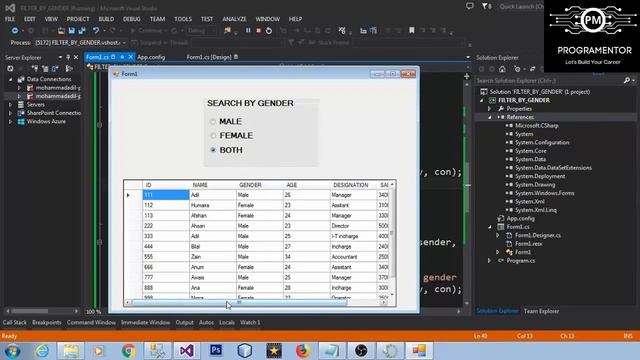Click the DESIGNATION column header
The width and height of the screenshot is (640, 360).
point(353,185)
